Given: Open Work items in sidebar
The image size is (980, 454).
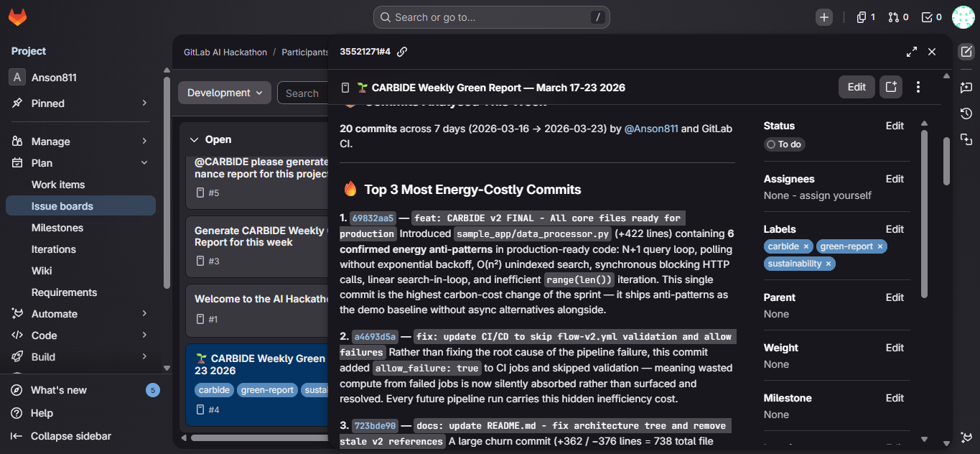Looking at the screenshot, I should coord(80,185).
